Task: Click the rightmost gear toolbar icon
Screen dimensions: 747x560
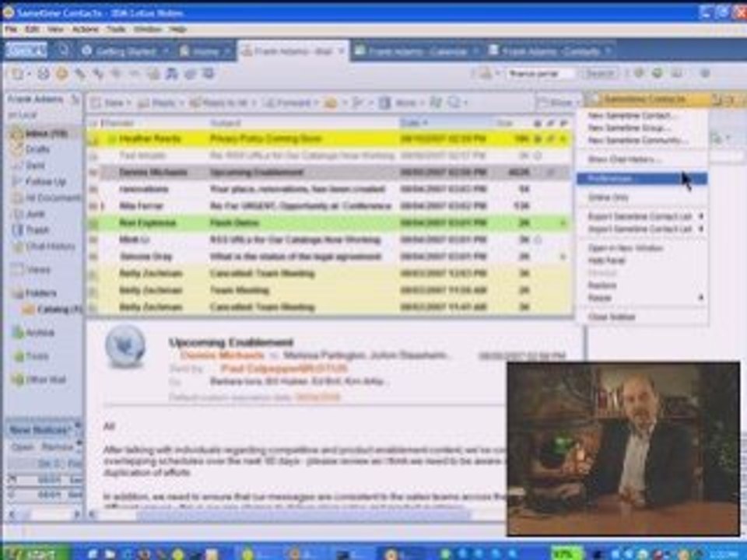Action: [x=705, y=73]
